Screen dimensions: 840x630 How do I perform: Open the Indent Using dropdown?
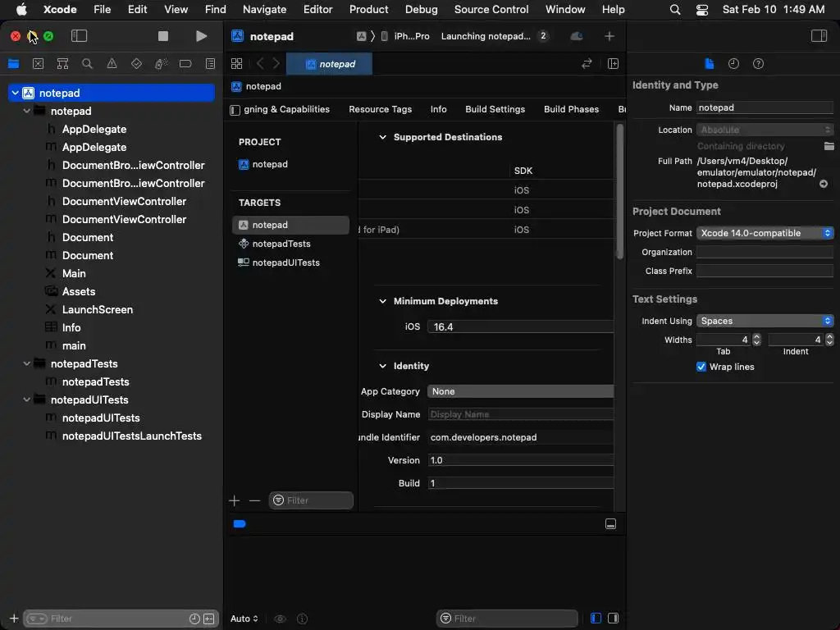click(x=765, y=321)
